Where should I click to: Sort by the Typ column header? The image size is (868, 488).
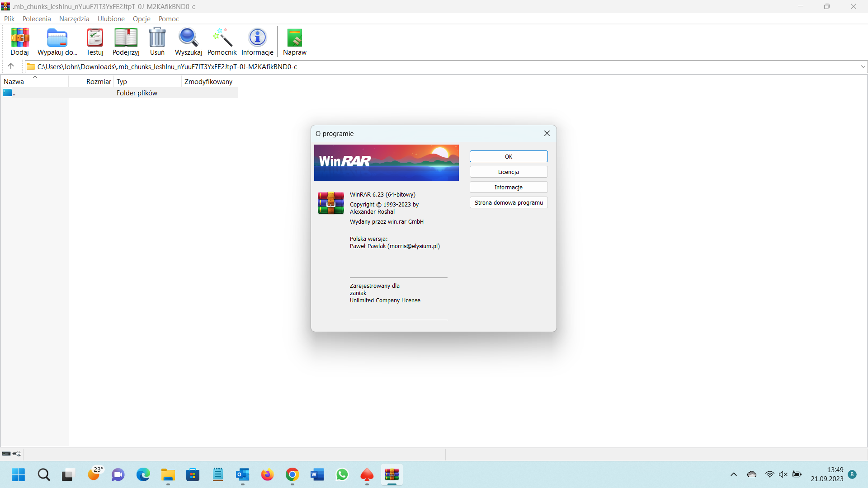pos(147,81)
